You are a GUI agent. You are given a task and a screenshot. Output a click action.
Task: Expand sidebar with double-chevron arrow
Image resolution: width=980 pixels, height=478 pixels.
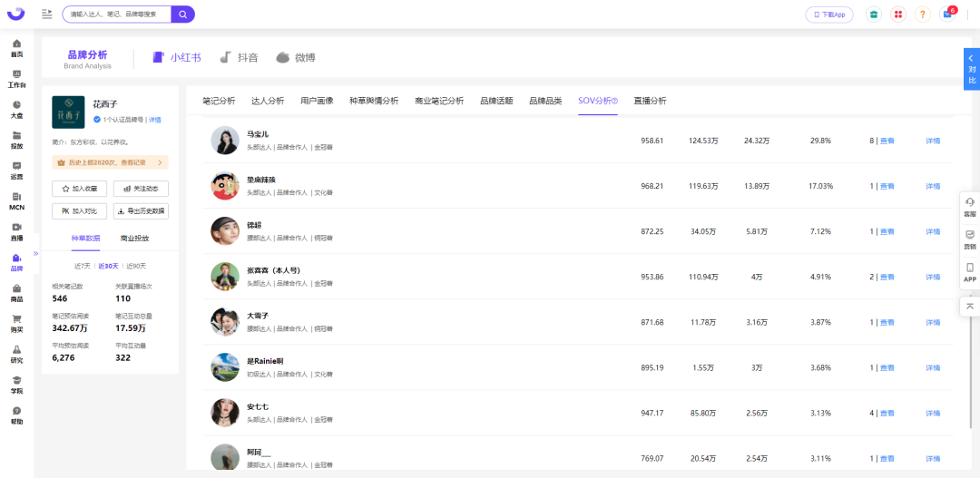[35, 253]
